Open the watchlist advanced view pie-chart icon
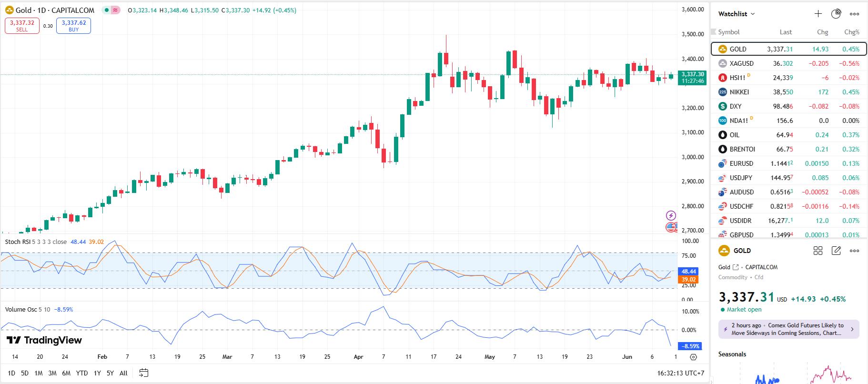The width and height of the screenshot is (868, 384). pyautogui.click(x=836, y=14)
